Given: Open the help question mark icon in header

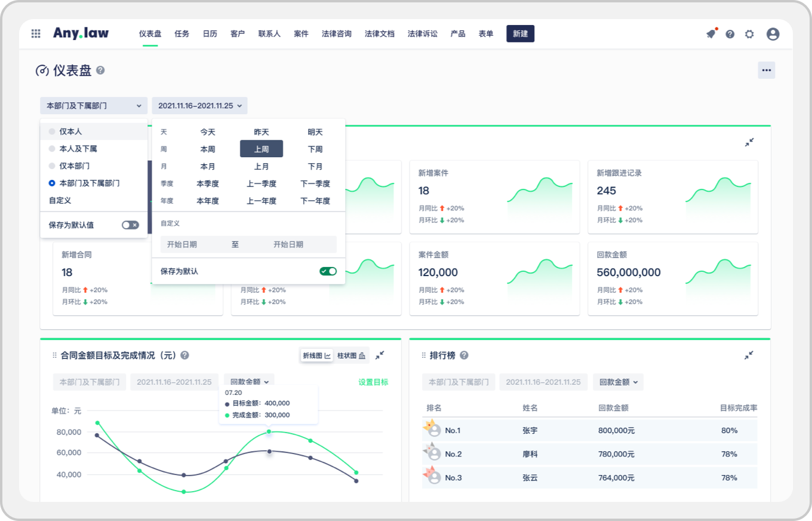Looking at the screenshot, I should coord(730,34).
